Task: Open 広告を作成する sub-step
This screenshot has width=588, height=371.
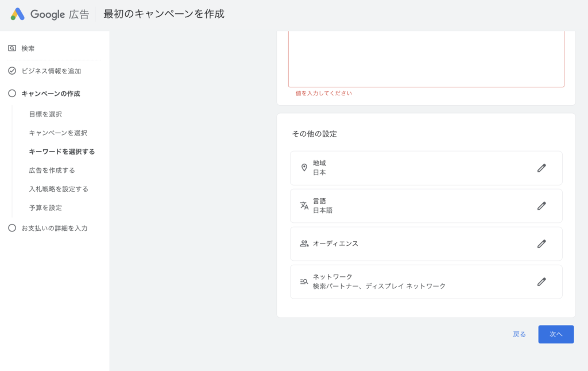Action: pos(52,170)
